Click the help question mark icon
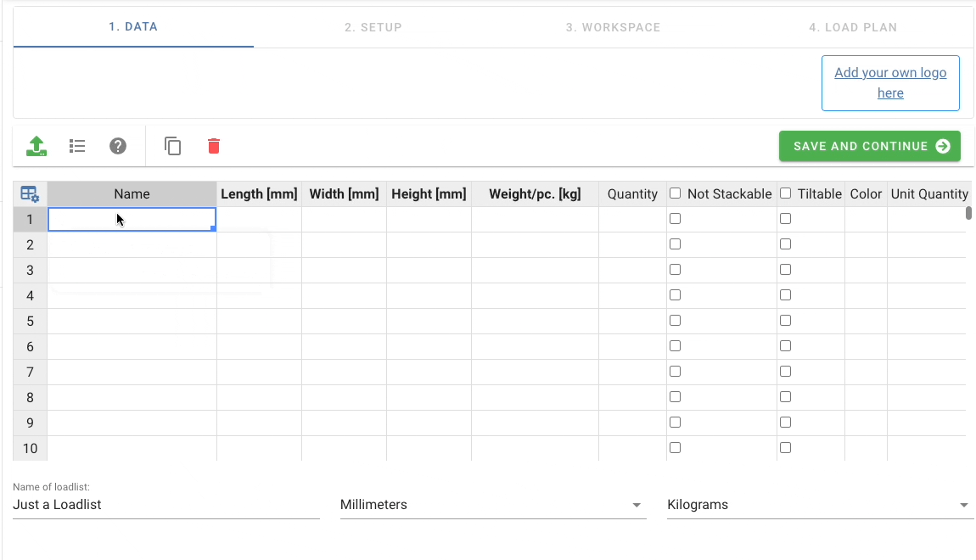Image resolution: width=976 pixels, height=560 pixels. [117, 146]
